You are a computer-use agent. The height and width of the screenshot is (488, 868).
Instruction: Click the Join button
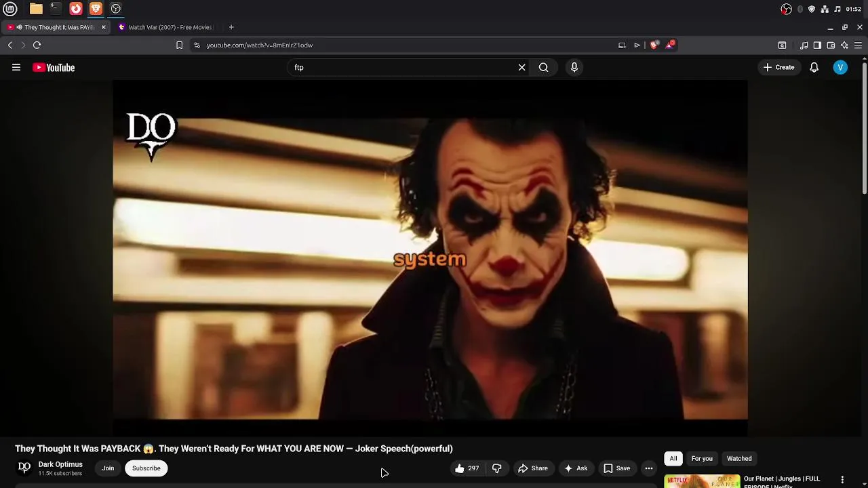pyautogui.click(x=108, y=468)
